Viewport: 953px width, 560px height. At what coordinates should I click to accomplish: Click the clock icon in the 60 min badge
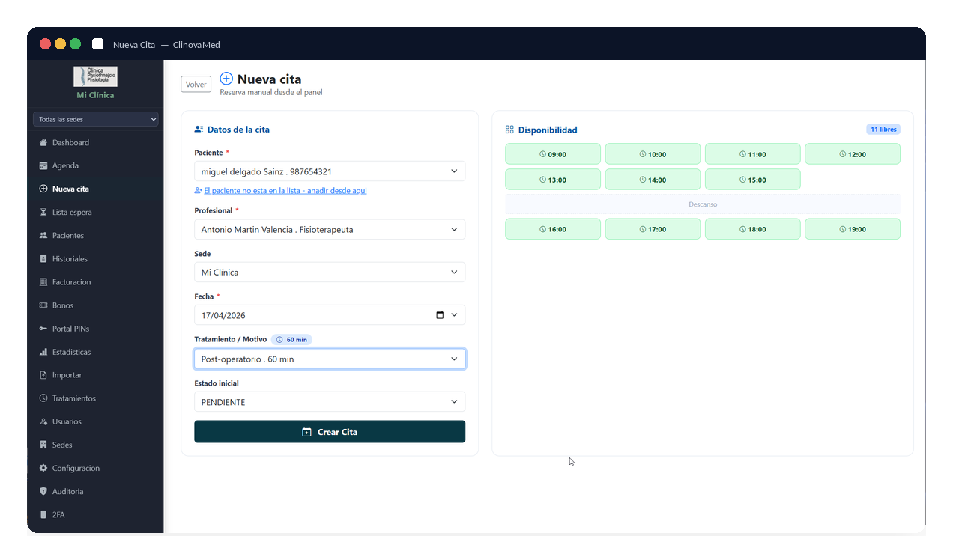(279, 340)
